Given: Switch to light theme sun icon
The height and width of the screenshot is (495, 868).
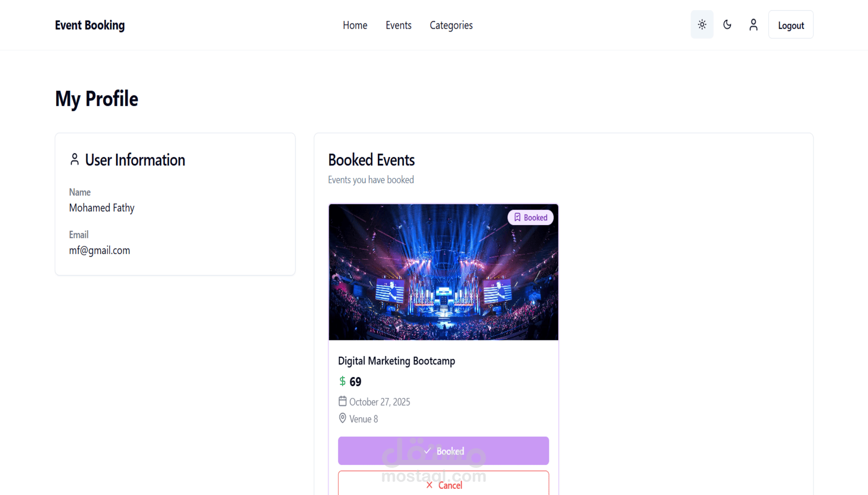Looking at the screenshot, I should (x=702, y=24).
